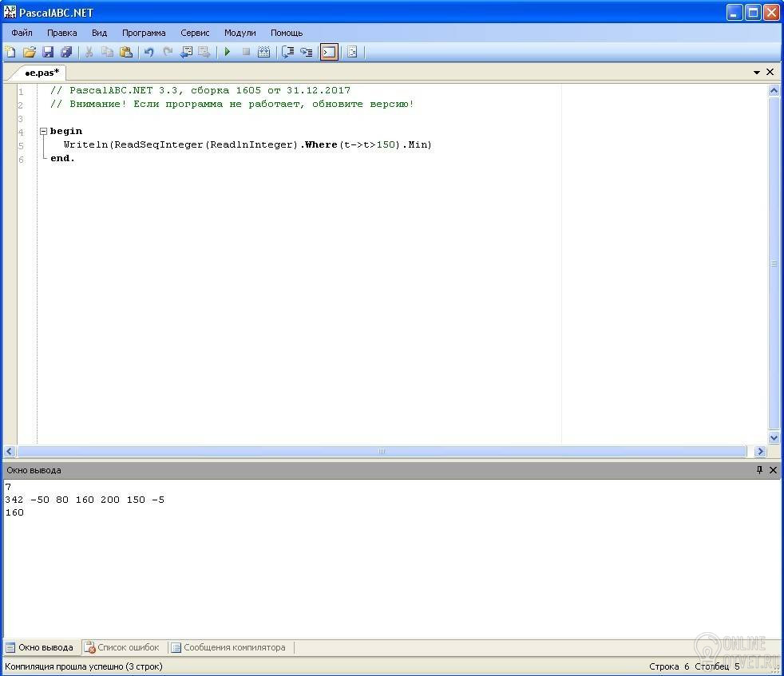
Task: Click the horizontal scrollbar right arrow
Action: coord(760,452)
